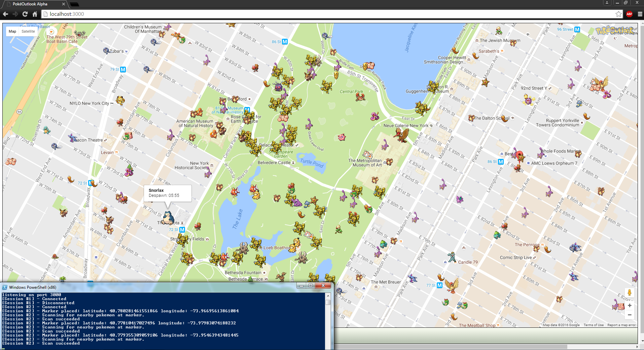Click the purple Venonat marker in Central Park
This screenshot has width=644, height=350.
click(x=278, y=87)
